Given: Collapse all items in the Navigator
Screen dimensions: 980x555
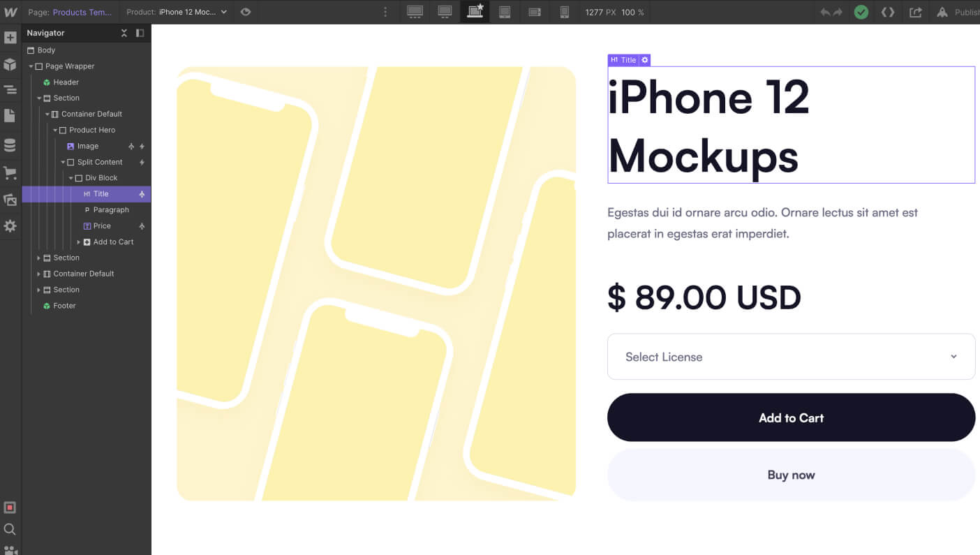Looking at the screenshot, I should pos(124,33).
